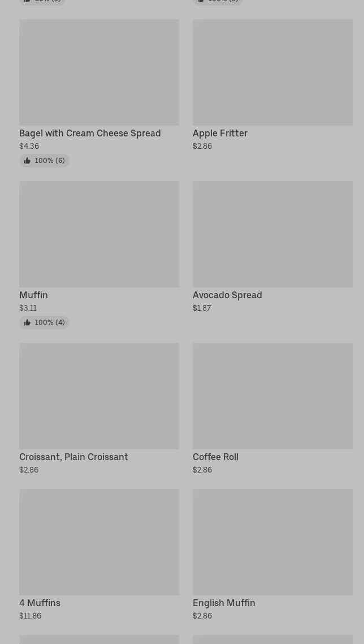Click Croissant, Plain Croissant title

click(73, 457)
